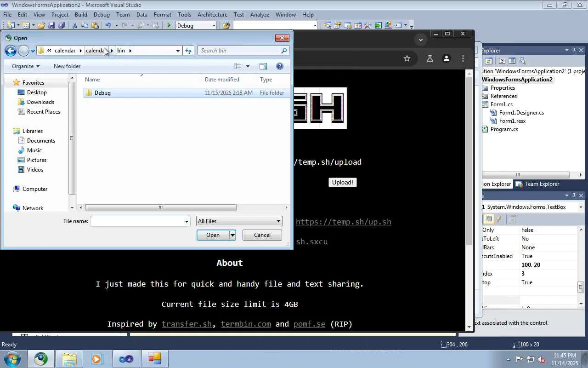Click the Find in Files toolbar icon

click(226, 26)
